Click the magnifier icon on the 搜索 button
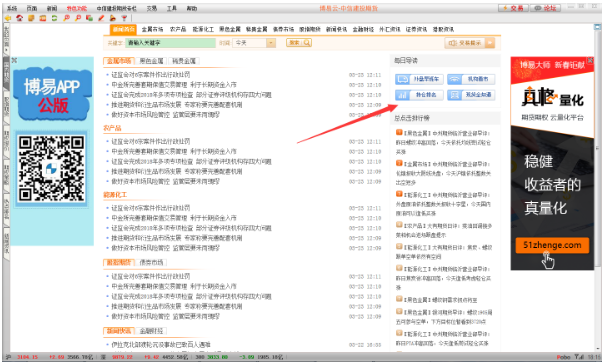The image size is (606, 363). [x=306, y=43]
